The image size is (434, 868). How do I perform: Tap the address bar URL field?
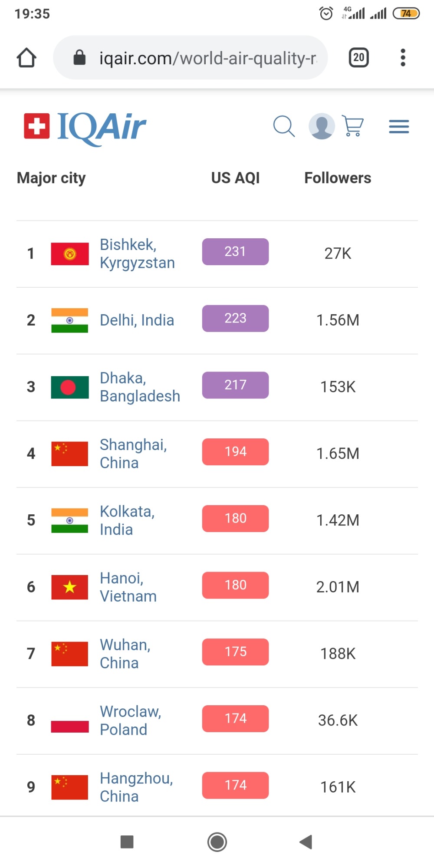pyautogui.click(x=207, y=58)
